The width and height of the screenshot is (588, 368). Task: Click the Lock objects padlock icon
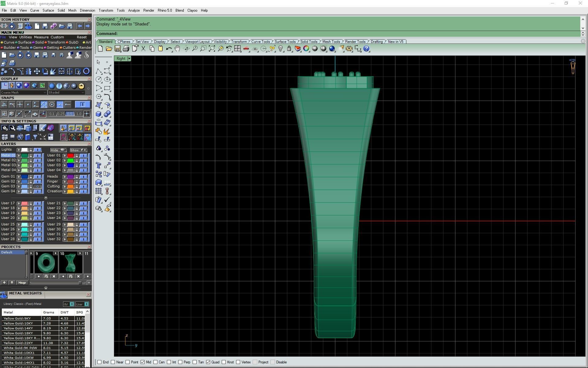[x=289, y=49]
